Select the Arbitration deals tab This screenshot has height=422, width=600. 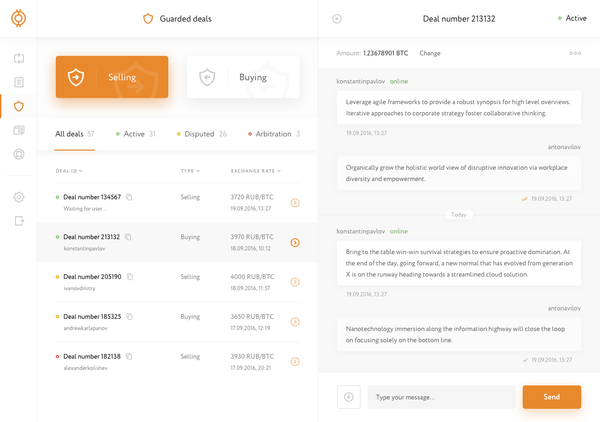274,134
